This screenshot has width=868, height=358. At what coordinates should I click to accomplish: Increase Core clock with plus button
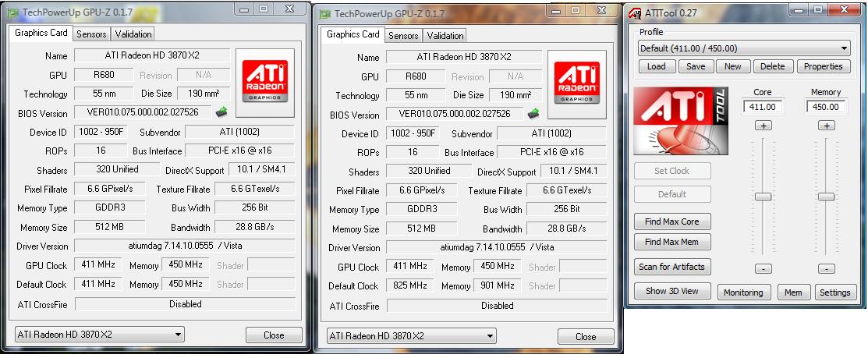[x=763, y=126]
